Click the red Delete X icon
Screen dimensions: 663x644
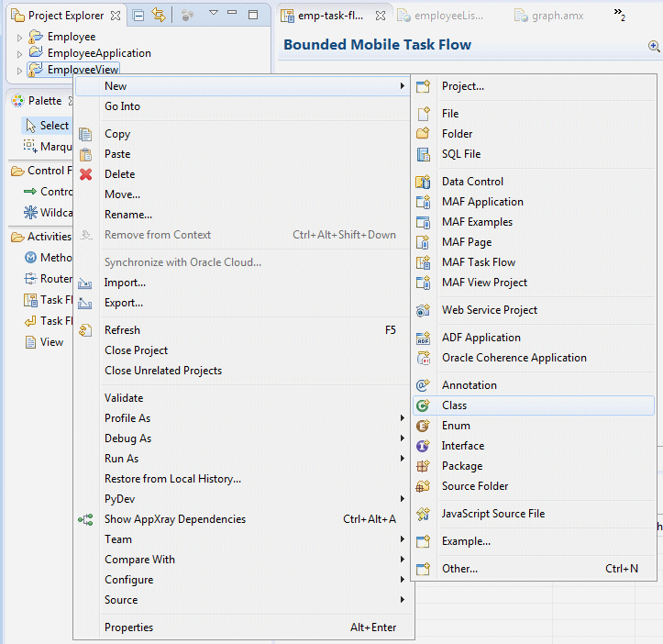tap(85, 174)
